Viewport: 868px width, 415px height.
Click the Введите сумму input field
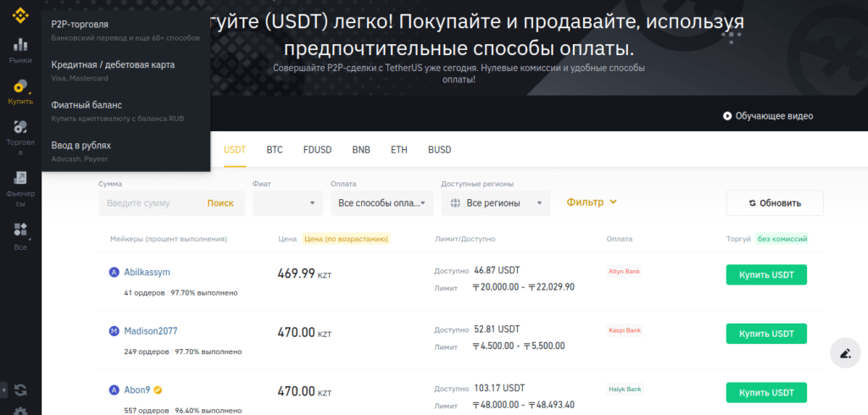148,203
